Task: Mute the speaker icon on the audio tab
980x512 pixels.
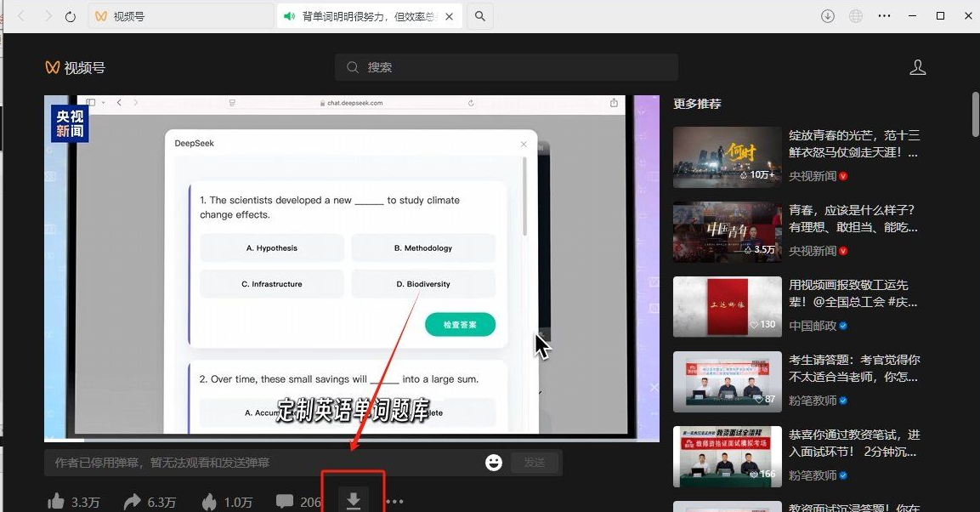Action: click(289, 15)
